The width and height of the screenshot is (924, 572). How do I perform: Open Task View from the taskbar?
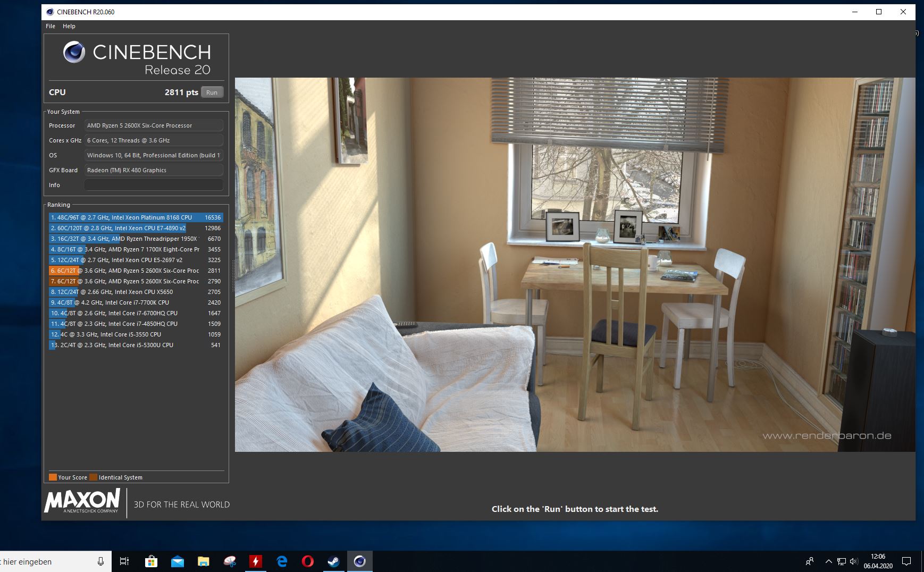tap(124, 561)
